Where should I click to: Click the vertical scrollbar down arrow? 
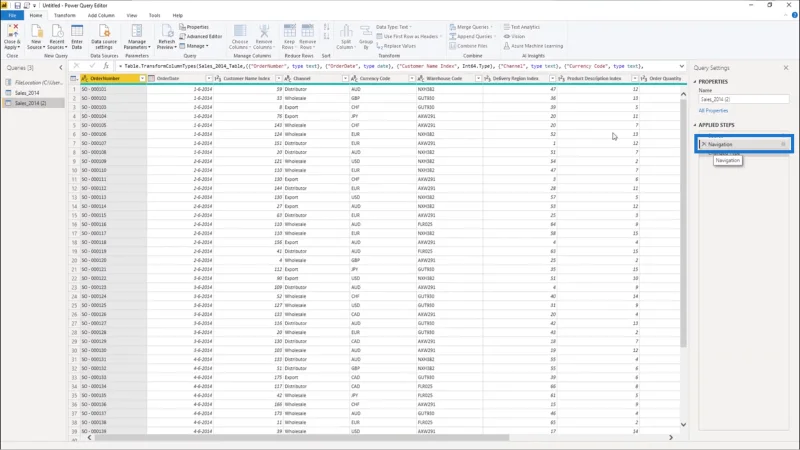point(683,424)
